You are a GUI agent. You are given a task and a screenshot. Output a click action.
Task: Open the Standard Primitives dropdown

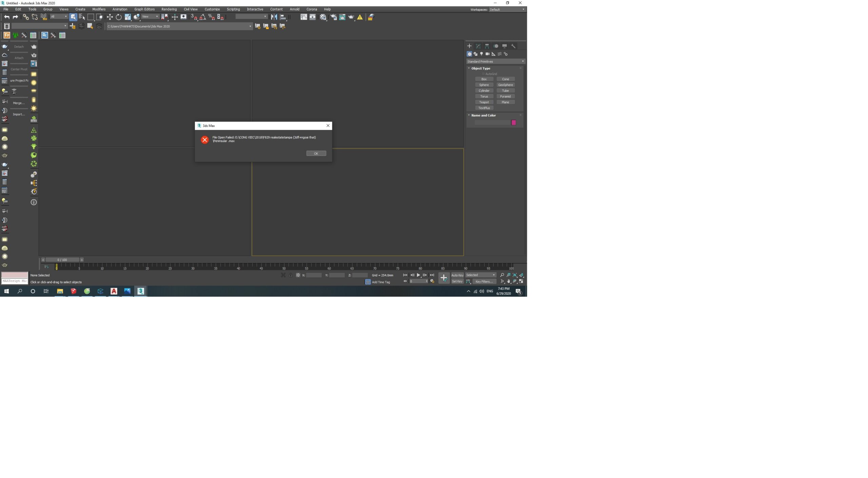coord(495,61)
